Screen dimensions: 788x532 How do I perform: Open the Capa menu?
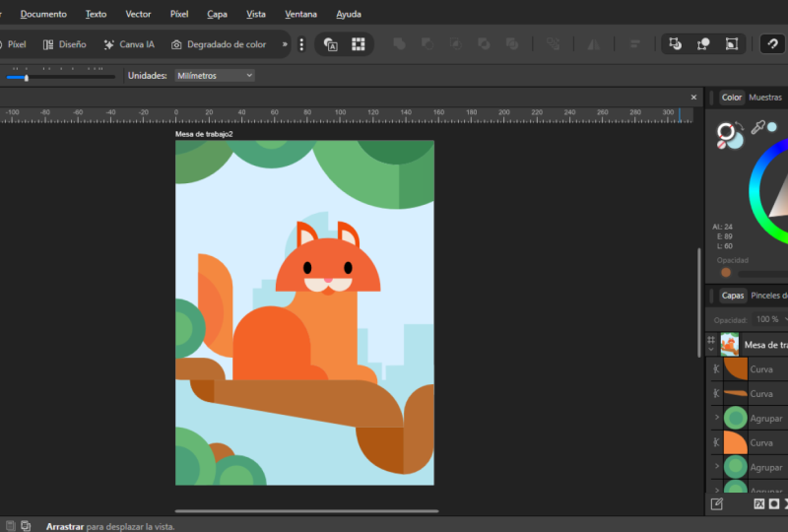(217, 14)
